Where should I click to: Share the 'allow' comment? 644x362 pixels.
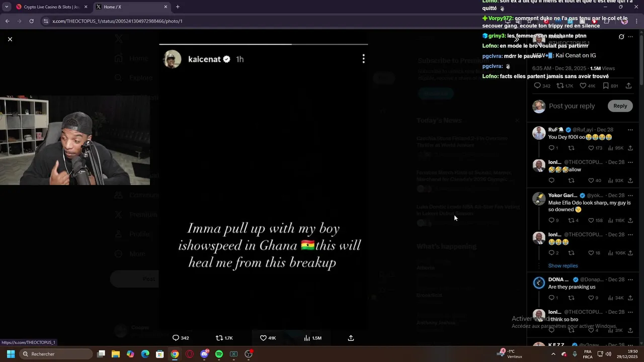(630, 180)
